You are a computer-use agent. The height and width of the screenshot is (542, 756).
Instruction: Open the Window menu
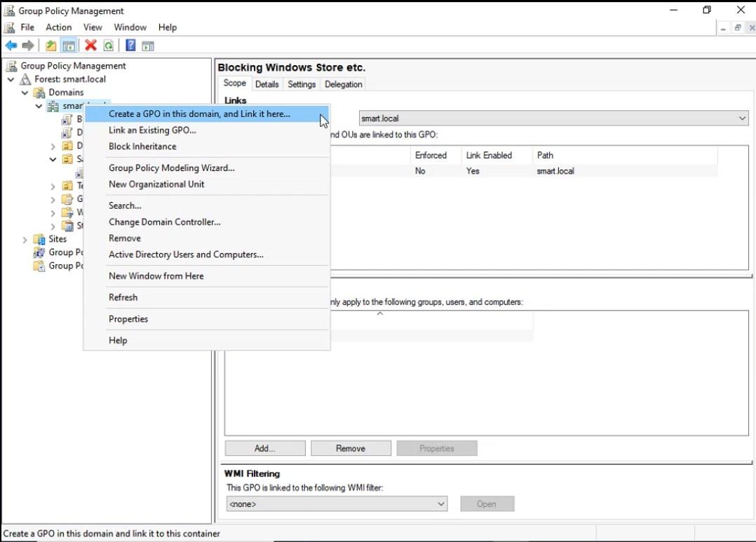[130, 27]
